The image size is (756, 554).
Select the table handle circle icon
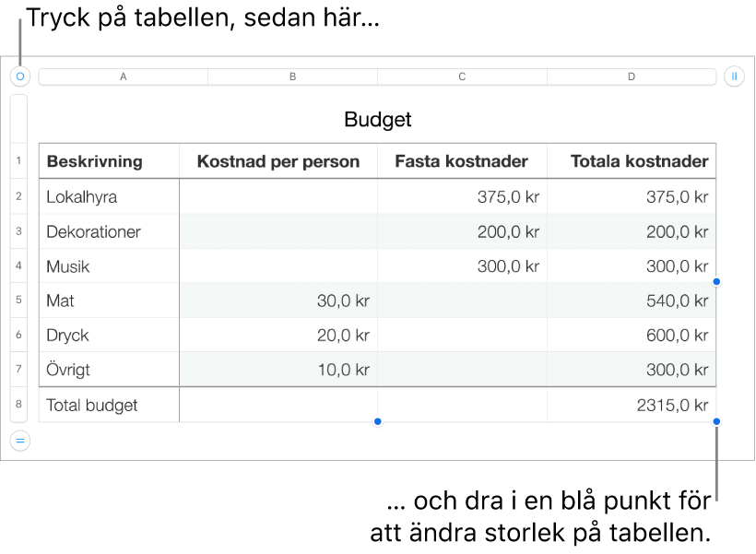[x=20, y=77]
